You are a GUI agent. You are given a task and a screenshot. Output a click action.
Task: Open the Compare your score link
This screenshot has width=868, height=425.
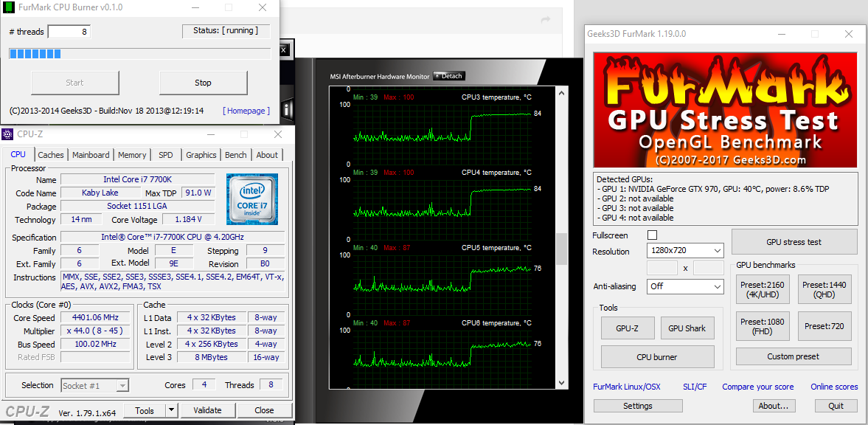point(758,387)
